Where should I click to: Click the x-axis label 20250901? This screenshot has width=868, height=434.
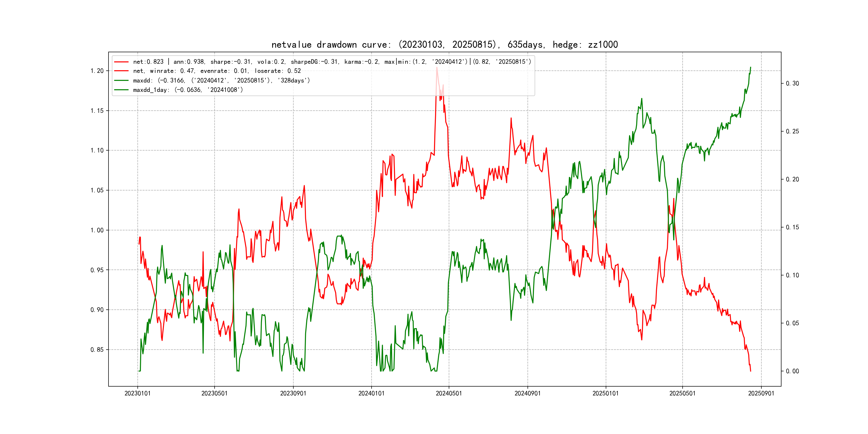pyautogui.click(x=761, y=394)
